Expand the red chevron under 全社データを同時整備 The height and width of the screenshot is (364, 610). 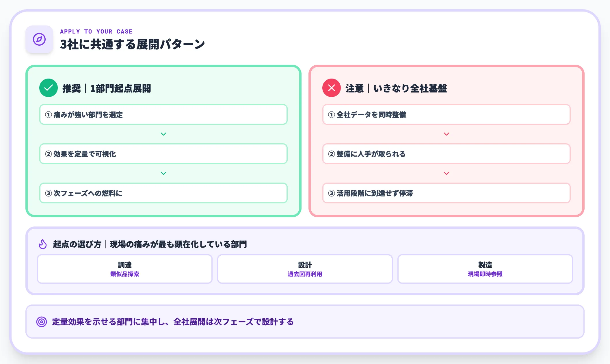447,134
